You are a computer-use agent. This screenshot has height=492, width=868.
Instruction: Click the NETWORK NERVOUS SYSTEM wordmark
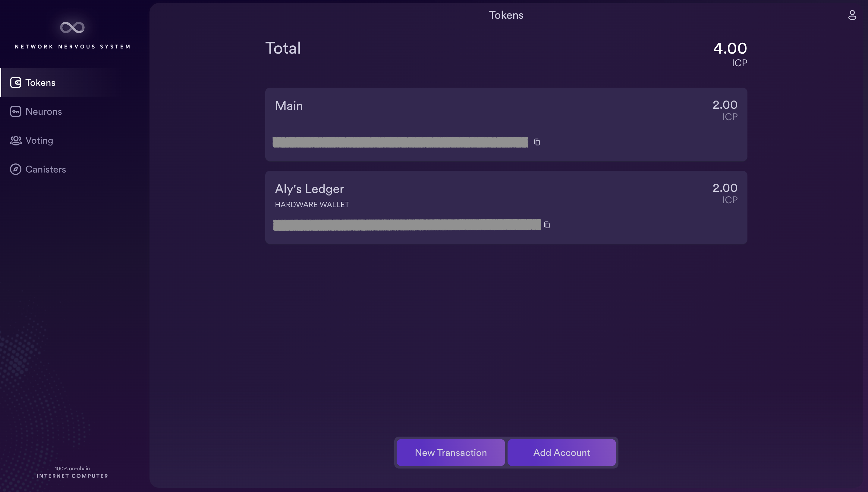click(x=72, y=47)
